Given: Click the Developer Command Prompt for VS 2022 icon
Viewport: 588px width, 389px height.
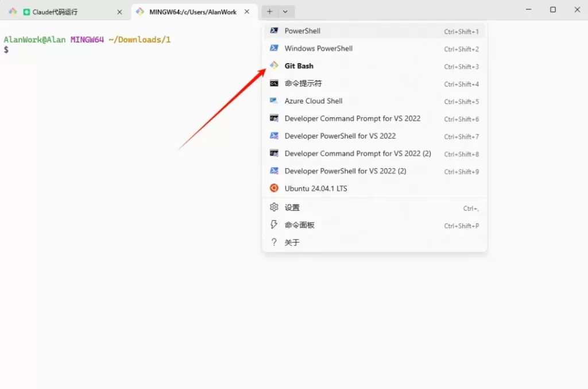Looking at the screenshot, I should (274, 118).
